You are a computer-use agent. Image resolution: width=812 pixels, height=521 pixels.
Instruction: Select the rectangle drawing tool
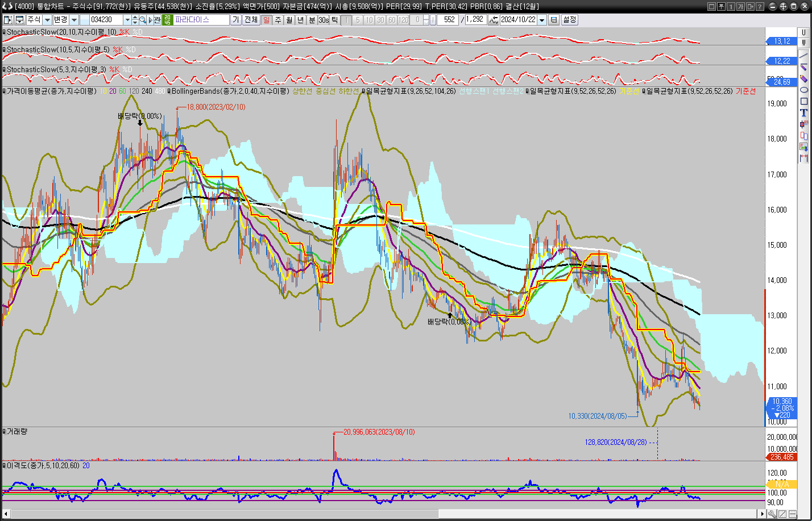point(803,101)
